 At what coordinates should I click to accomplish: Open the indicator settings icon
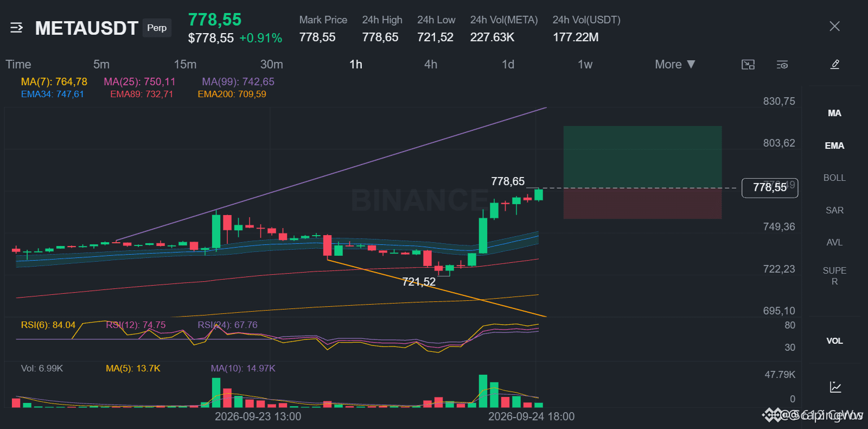coord(782,65)
